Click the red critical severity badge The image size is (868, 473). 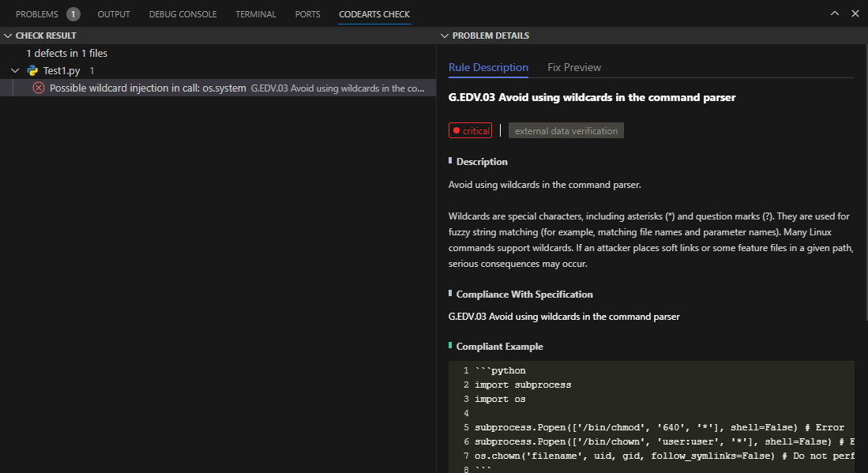pyautogui.click(x=470, y=131)
